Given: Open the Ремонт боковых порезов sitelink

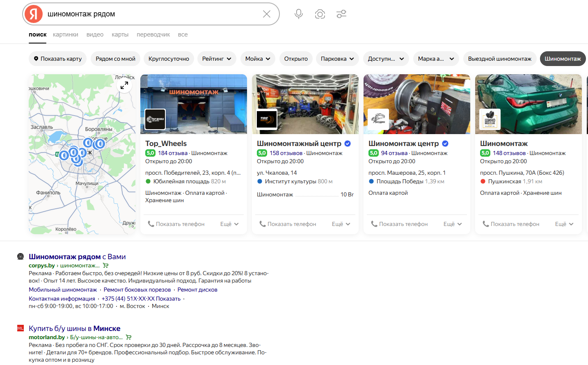Looking at the screenshot, I should click(137, 290).
